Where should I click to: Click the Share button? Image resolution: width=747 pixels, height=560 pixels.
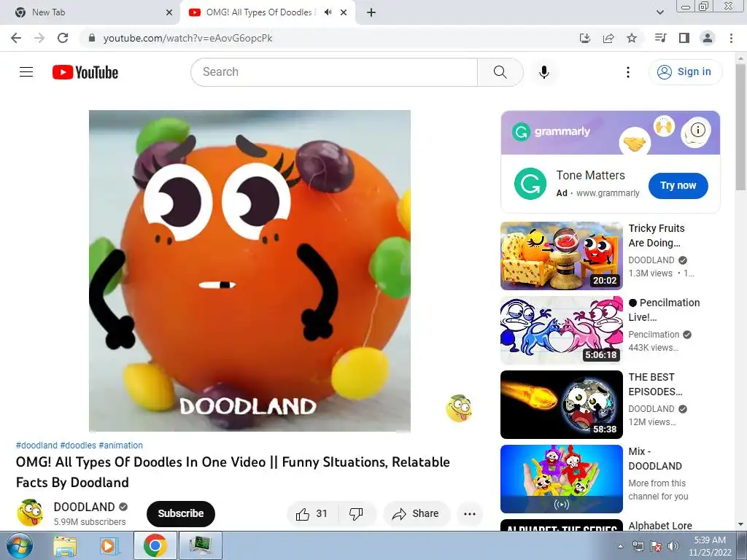[415, 514]
